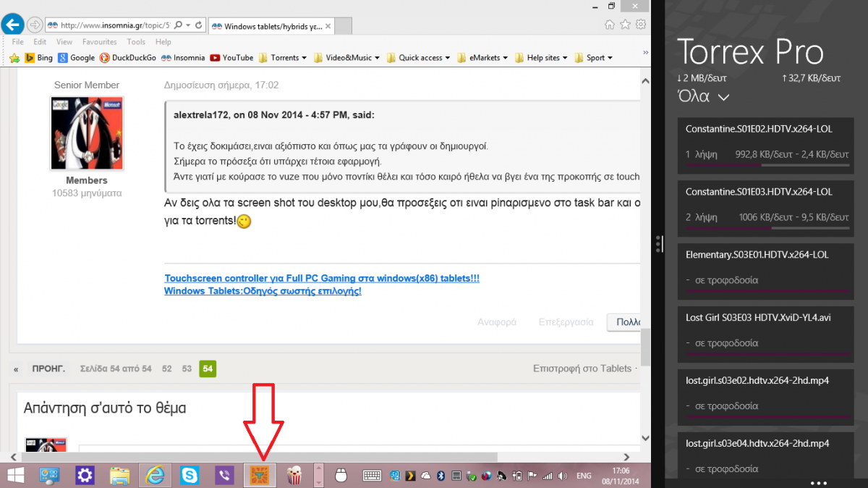Open the Tools menu in the menu bar
Image resolution: width=868 pixels, height=488 pixels.
(x=136, y=42)
